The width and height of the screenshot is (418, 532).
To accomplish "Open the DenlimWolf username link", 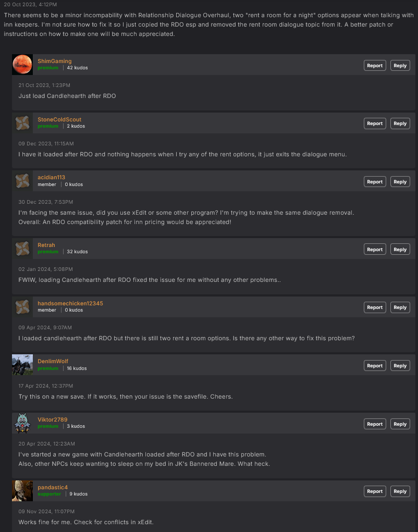I will 53,361.
